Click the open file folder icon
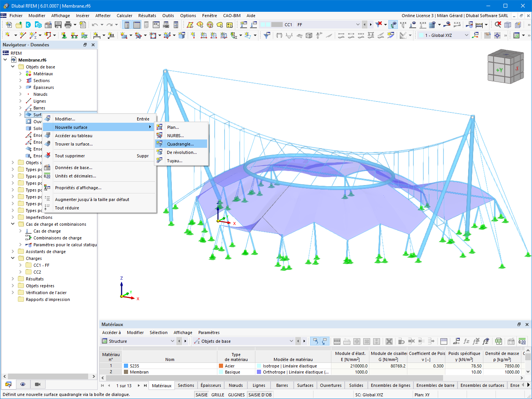This screenshot has height=399, width=532. [19, 25]
